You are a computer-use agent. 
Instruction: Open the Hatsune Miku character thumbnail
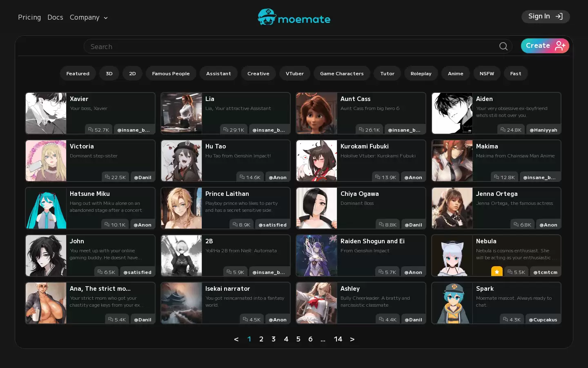(46, 208)
